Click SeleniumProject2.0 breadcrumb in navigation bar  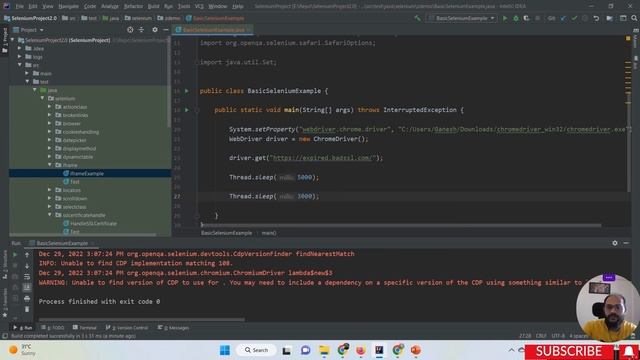pos(30,18)
